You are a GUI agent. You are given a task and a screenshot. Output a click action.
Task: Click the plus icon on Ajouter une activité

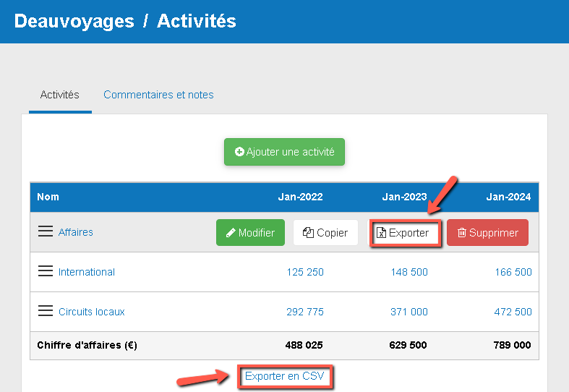[x=239, y=152]
